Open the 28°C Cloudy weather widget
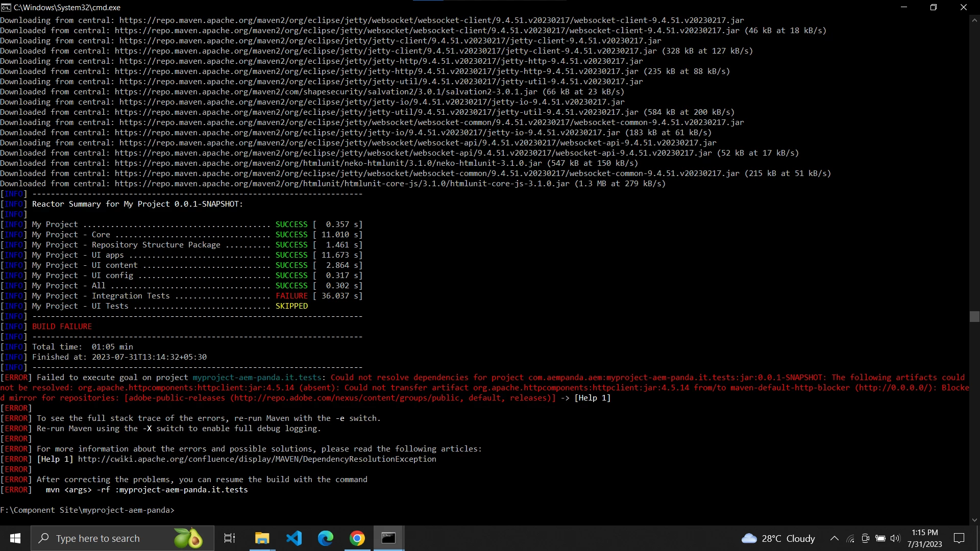Image resolution: width=980 pixels, height=551 pixels. point(778,538)
